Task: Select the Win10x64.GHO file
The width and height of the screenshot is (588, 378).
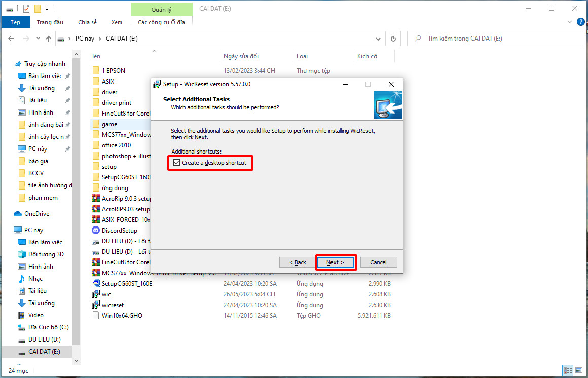Action: coord(122,315)
